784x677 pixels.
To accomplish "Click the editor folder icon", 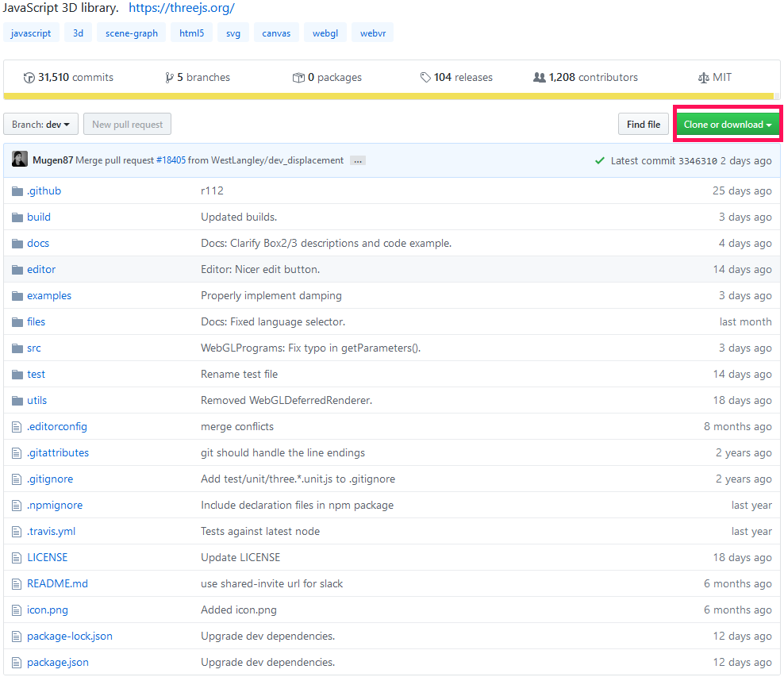I will click(17, 270).
